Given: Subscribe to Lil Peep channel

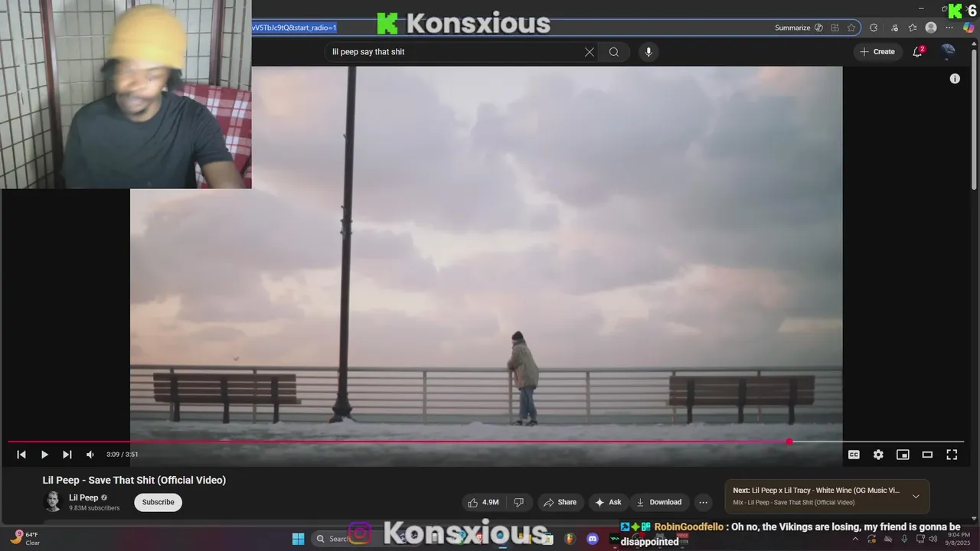Looking at the screenshot, I should 158,502.
